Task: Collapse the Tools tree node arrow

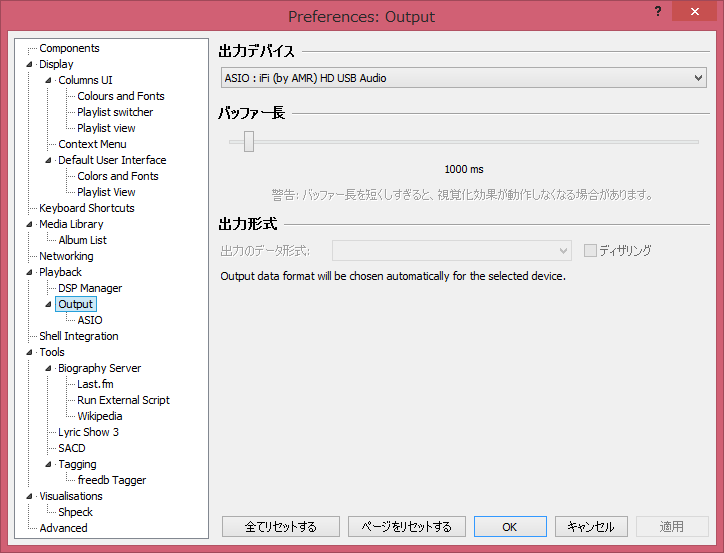Action: 30,353
